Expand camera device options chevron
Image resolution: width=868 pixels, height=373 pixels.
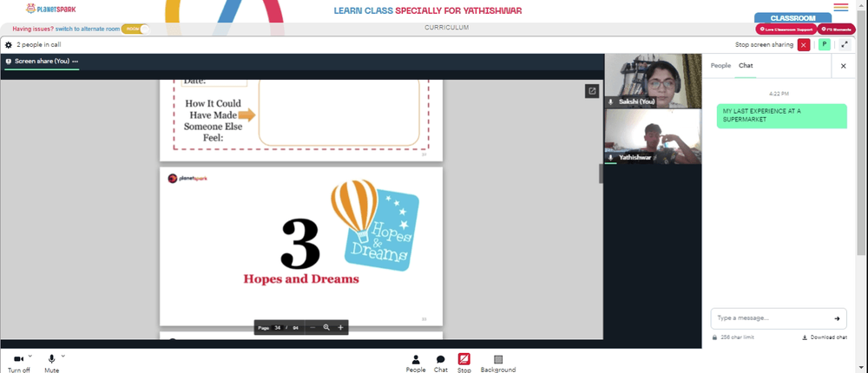point(30,356)
